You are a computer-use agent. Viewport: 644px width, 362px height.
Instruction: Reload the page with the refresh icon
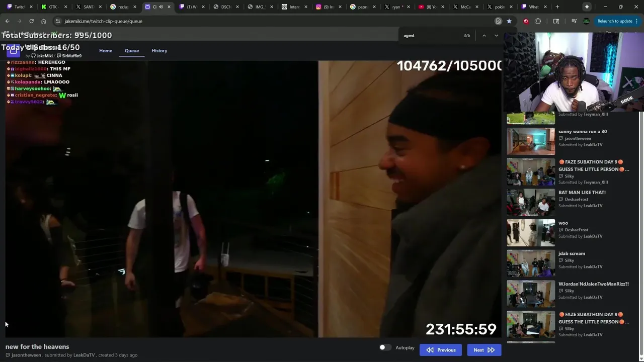coord(31,21)
